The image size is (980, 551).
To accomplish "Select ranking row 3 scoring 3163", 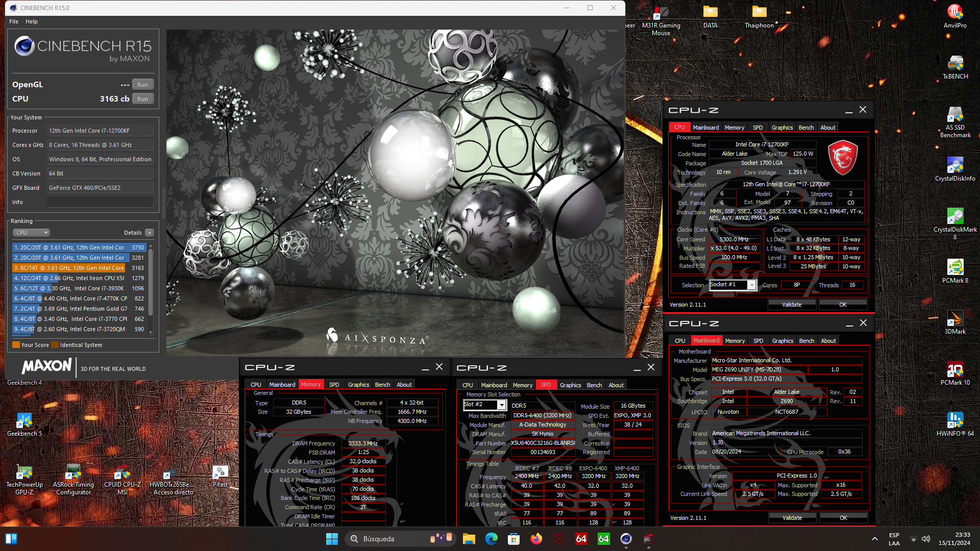I will [x=79, y=268].
